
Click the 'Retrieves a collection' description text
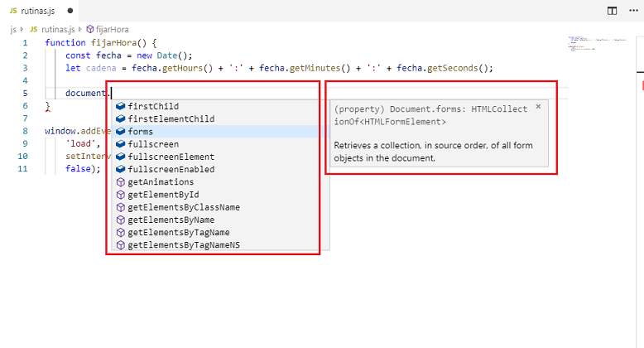tap(433, 152)
